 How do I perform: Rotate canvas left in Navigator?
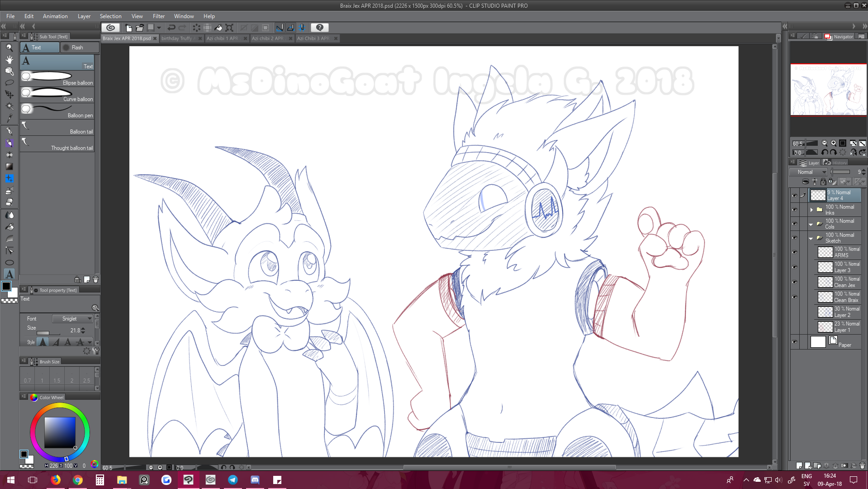825,153
